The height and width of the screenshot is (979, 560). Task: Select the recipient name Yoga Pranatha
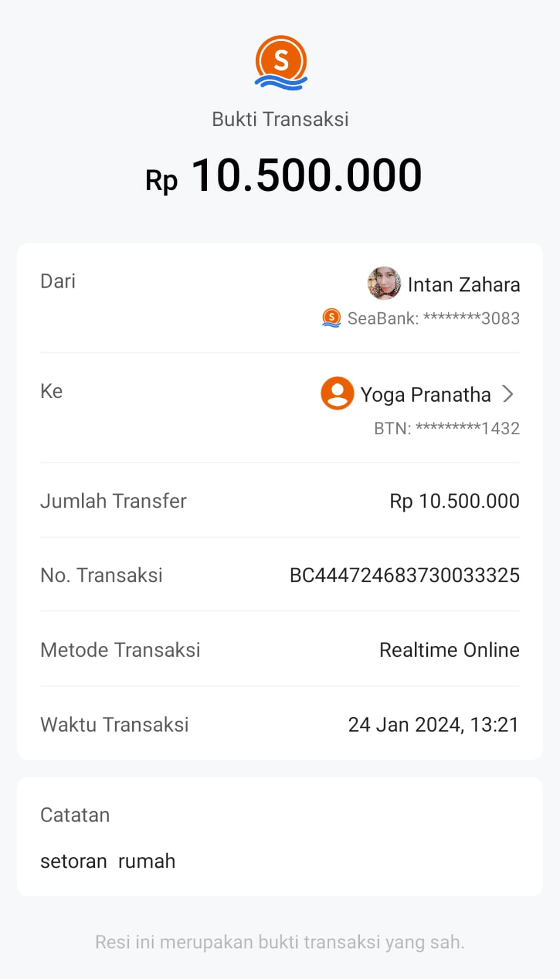click(425, 395)
